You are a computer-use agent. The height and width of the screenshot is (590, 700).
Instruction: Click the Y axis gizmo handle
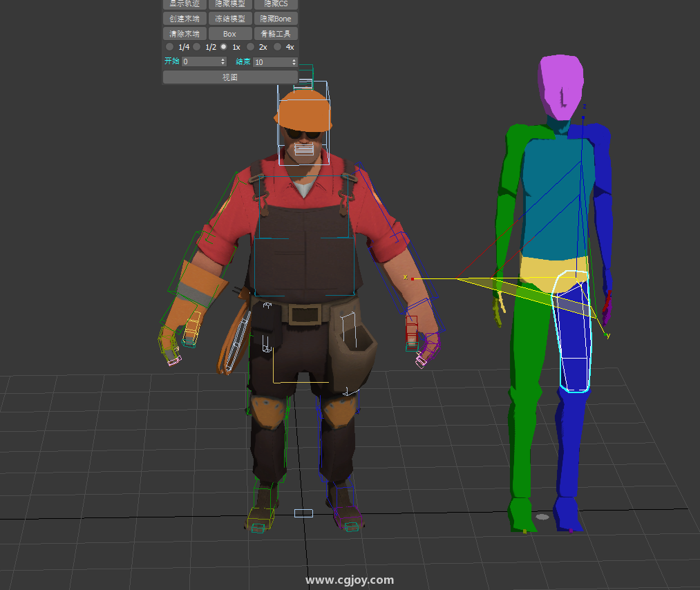[606, 334]
